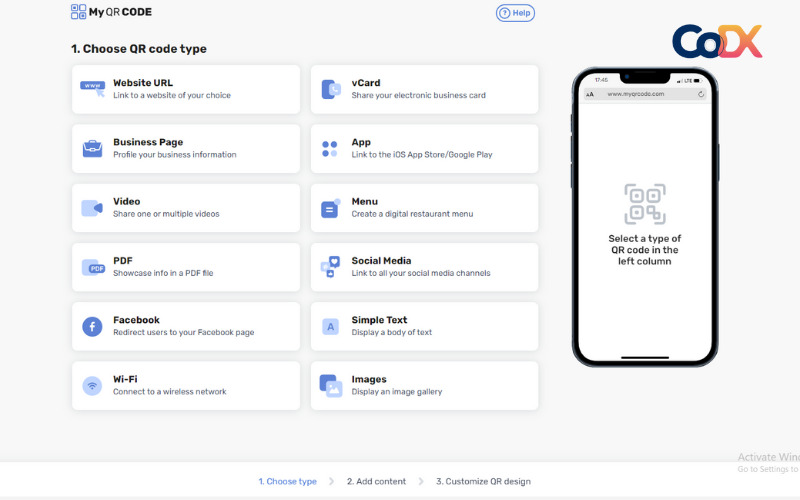Click 'Link to a website of your choice'

[172, 95]
